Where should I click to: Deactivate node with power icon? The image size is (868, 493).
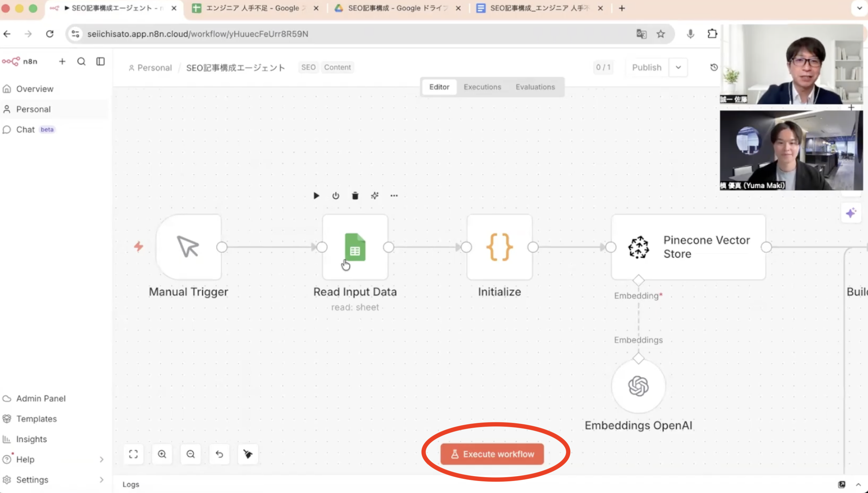(336, 196)
